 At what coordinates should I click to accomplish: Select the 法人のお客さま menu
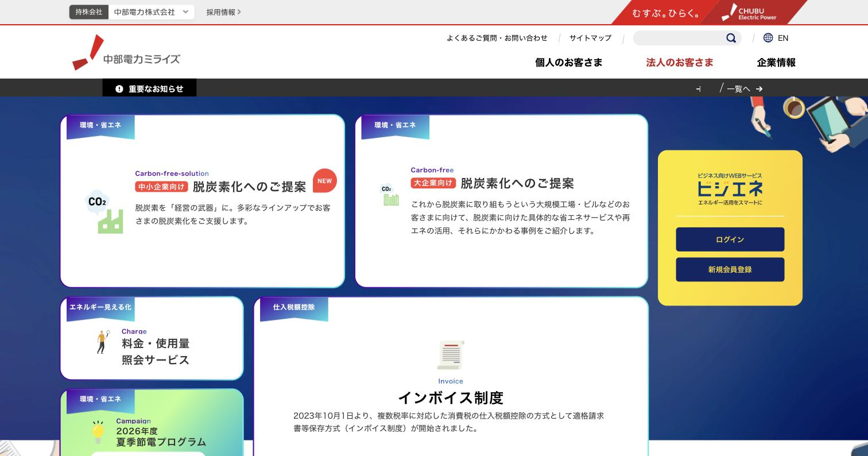point(680,63)
